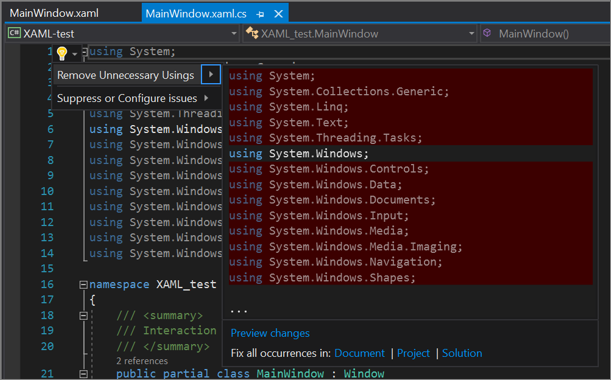
Task: Click the preview line using System.Collections.Generic;
Action: pyautogui.click(x=339, y=92)
